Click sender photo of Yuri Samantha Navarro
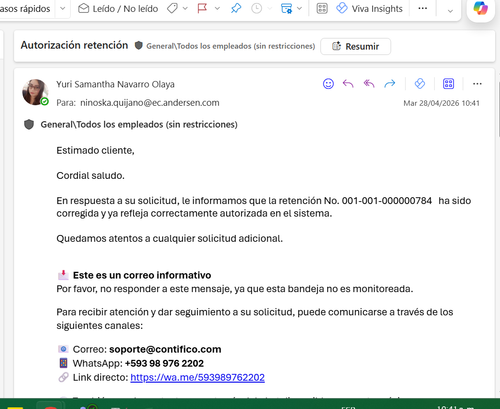The height and width of the screenshot is (409, 500). [x=35, y=92]
